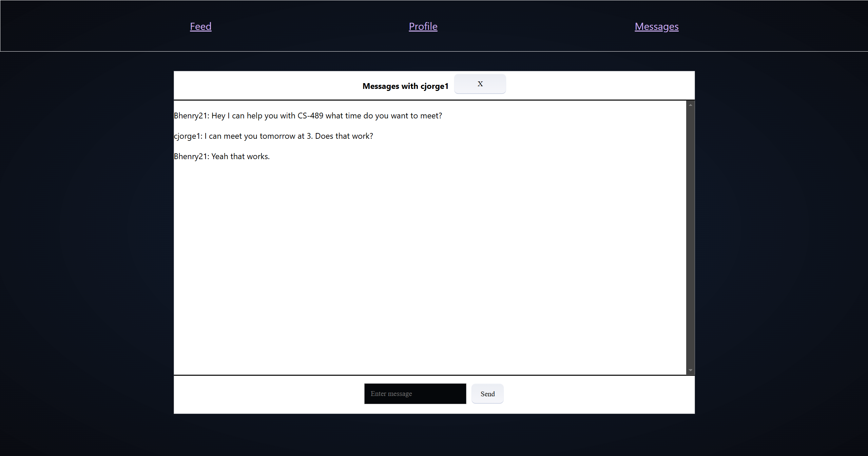The image size is (868, 456).
Task: Click the chat scrollbar up arrow
Action: click(x=690, y=105)
